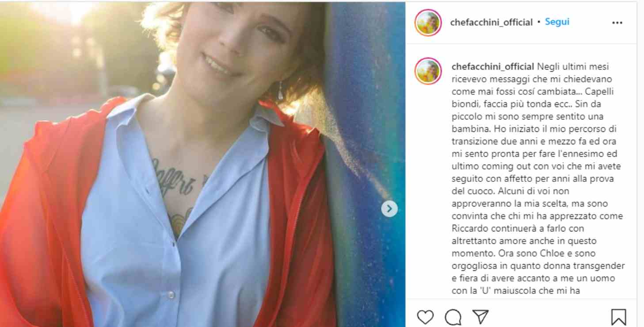The height and width of the screenshot is (327, 644).
Task: Click the blue painted wall in the photo
Action: (x=367, y=133)
